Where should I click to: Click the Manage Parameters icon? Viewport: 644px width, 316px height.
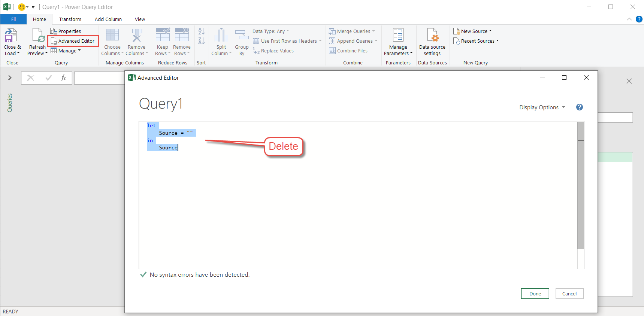(398, 35)
